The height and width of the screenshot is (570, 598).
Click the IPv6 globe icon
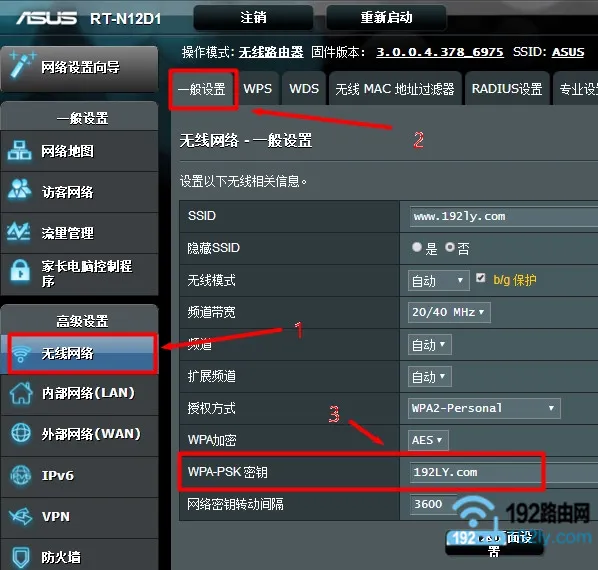[x=21, y=475]
